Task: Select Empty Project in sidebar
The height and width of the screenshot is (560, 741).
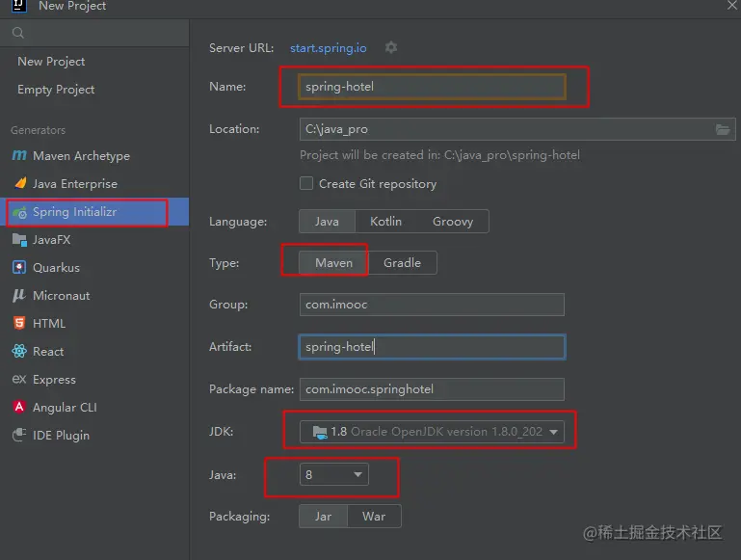Action: (56, 90)
